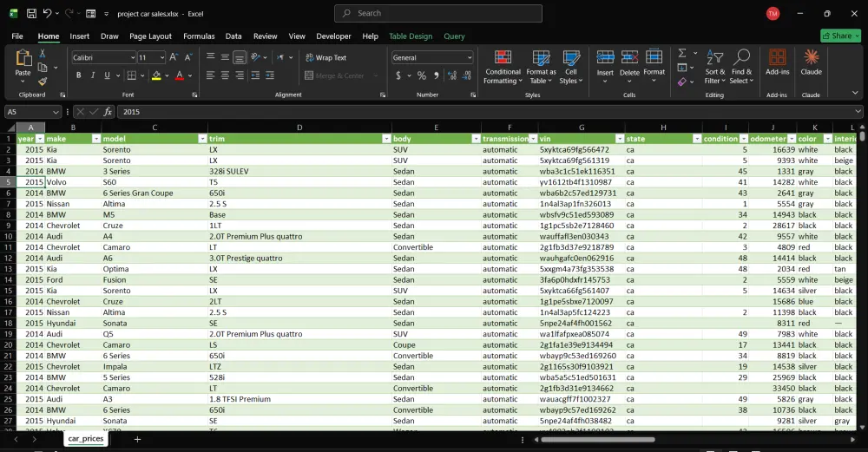
Task: Open the Add-ins button
Action: click(x=777, y=62)
